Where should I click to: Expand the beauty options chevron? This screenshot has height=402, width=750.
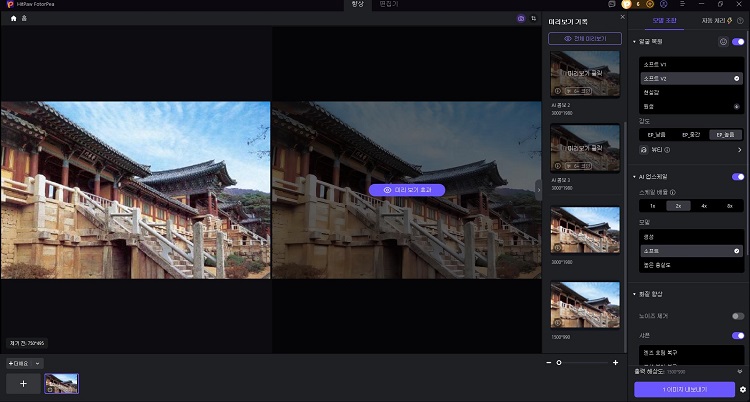[740, 150]
